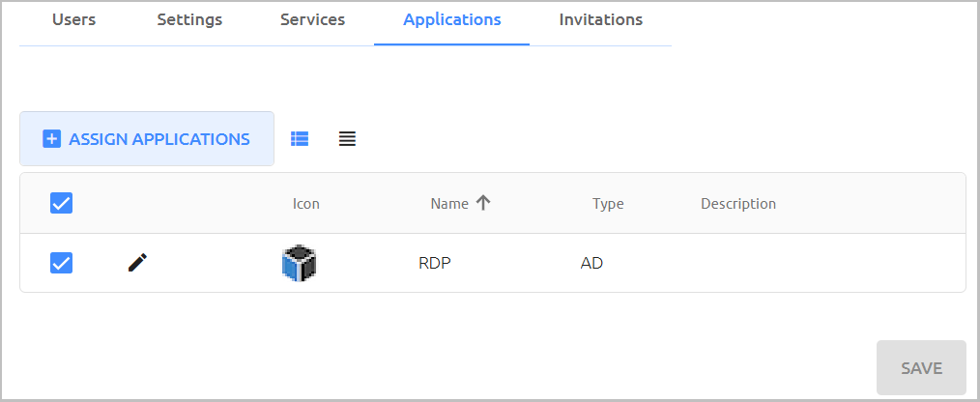Edit the RDP application with pencil icon
Viewport: 980px width, 402px height.
137,263
